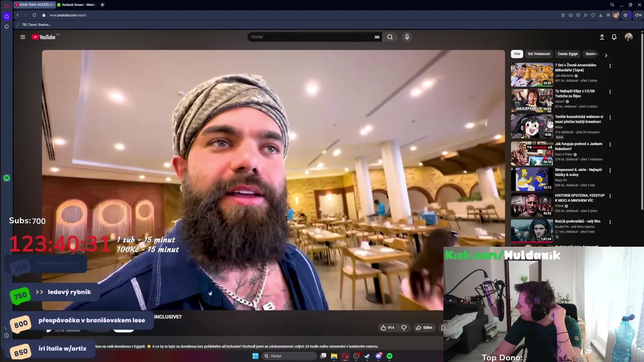644x362 pixels.
Task: Focus the YouTube 'Hledat' search field
Action: [312, 37]
